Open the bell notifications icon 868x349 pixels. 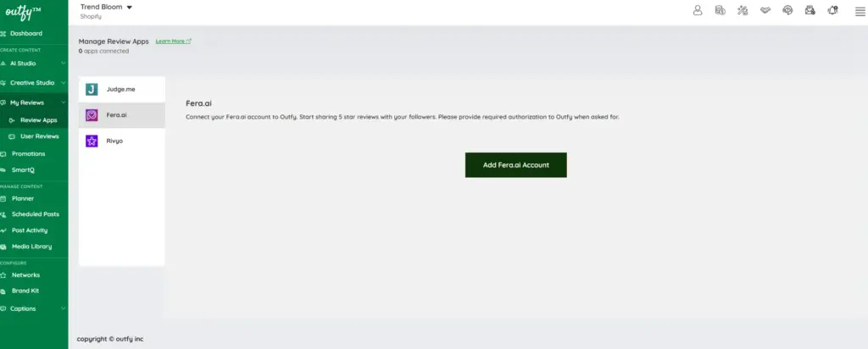(832, 10)
